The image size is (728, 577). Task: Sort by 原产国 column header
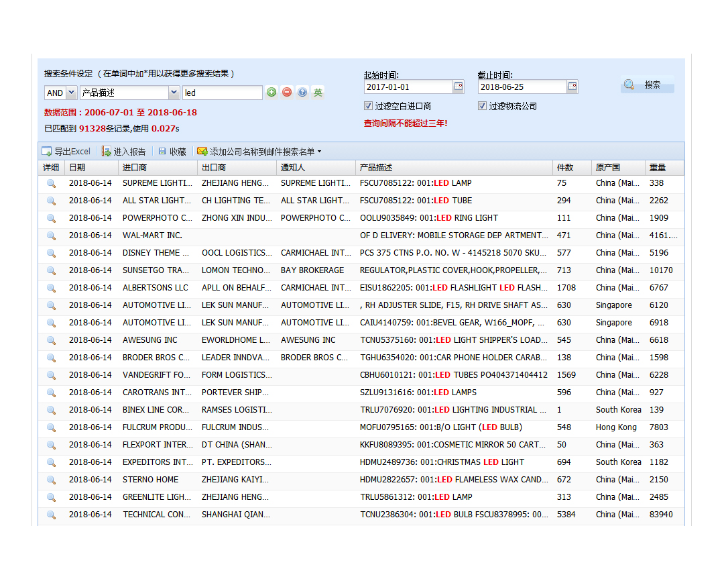tap(619, 168)
